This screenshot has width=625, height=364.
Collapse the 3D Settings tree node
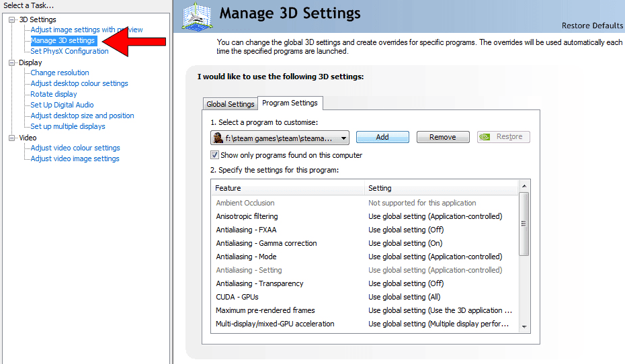pyautogui.click(x=12, y=19)
